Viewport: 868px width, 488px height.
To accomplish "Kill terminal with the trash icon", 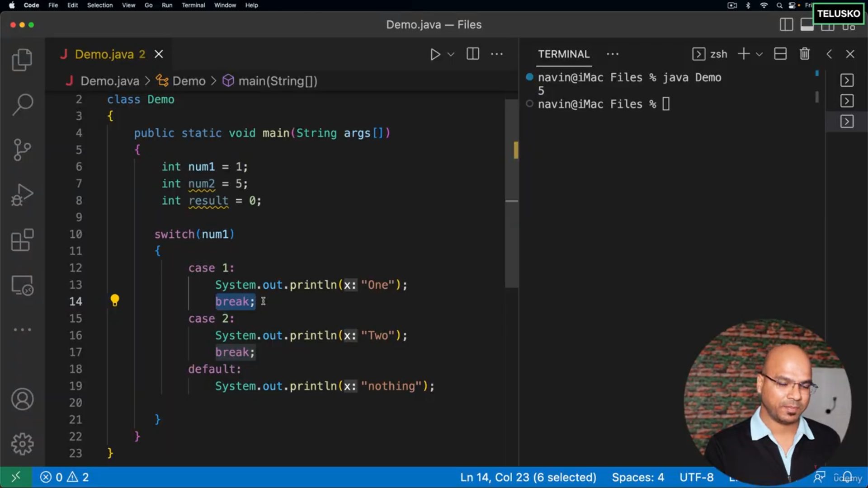I will point(805,54).
